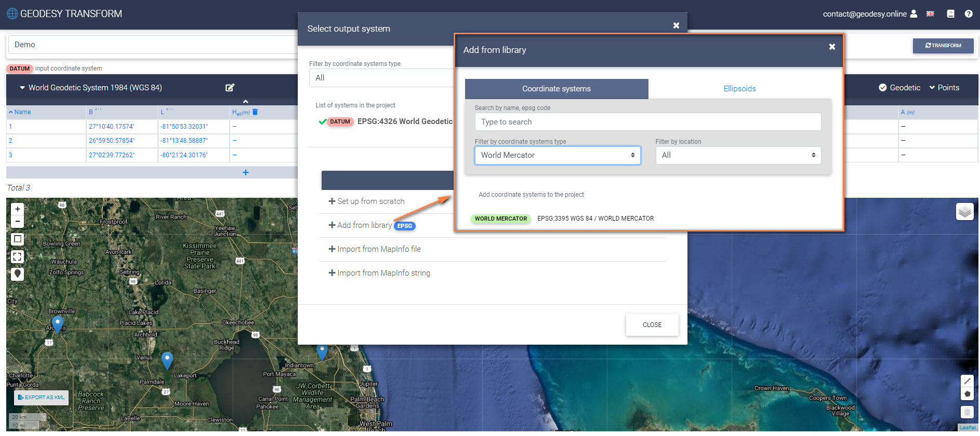Screen dimensions: 980x436
Task: Expand the Points dropdown
Action: (x=944, y=88)
